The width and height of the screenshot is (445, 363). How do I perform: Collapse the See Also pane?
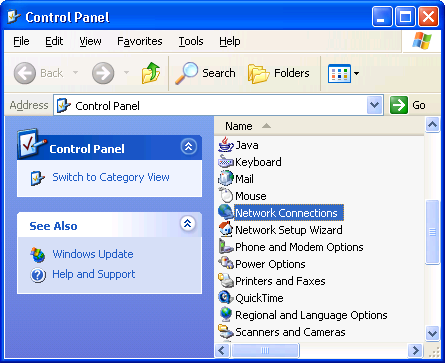(188, 223)
